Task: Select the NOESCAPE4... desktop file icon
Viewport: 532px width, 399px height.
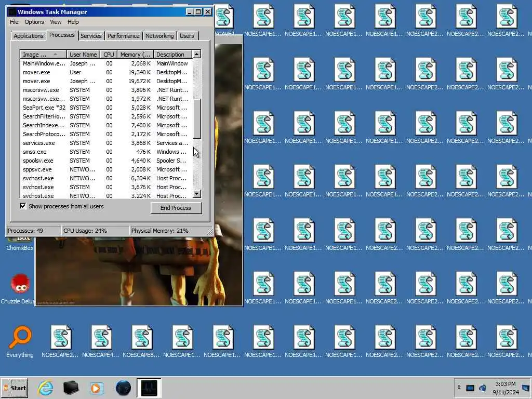Action: click(x=101, y=342)
